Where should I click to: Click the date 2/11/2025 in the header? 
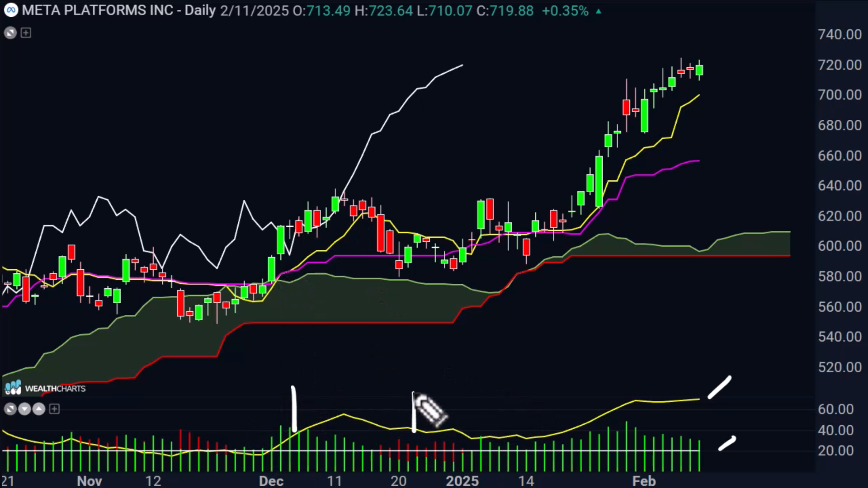tap(255, 10)
